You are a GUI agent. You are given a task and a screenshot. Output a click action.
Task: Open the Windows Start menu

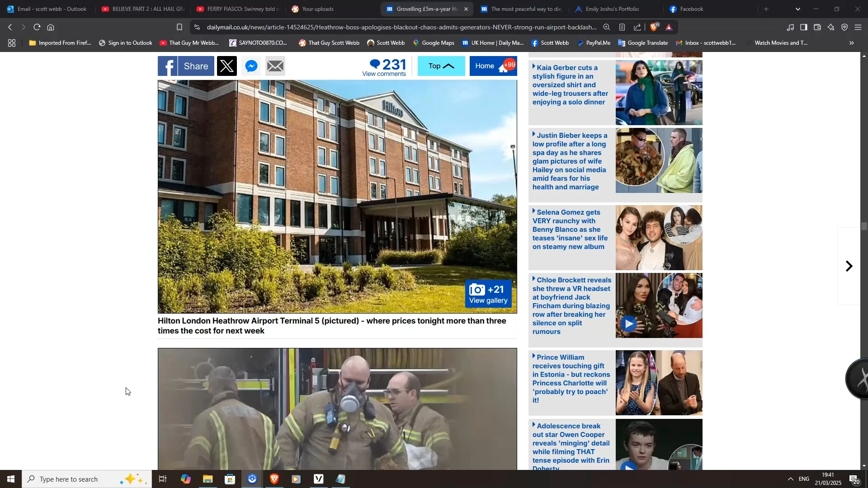[11, 479]
